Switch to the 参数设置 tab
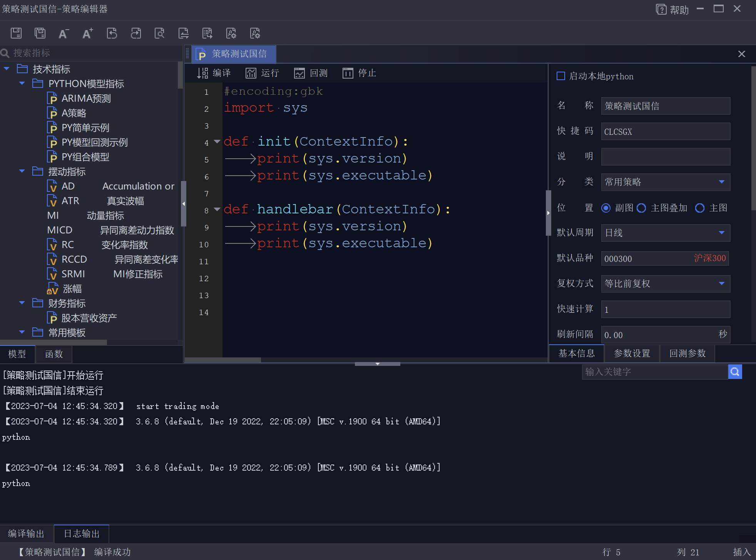The width and height of the screenshot is (756, 560). click(x=632, y=353)
